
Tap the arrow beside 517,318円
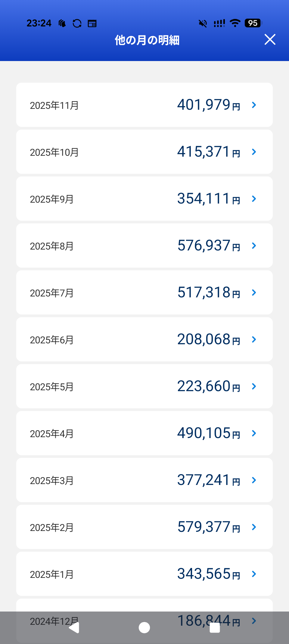254,293
